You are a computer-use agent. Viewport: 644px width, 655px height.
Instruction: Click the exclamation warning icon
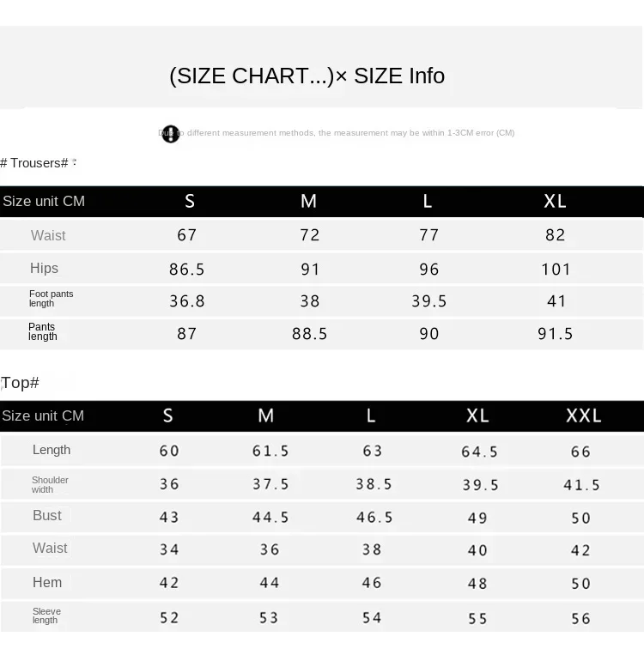pyautogui.click(x=171, y=134)
